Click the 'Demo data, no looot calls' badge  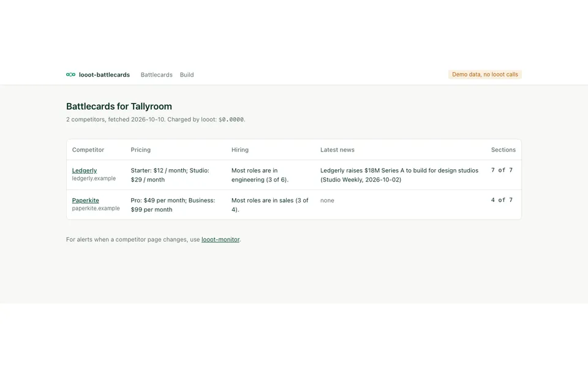tap(485, 74)
